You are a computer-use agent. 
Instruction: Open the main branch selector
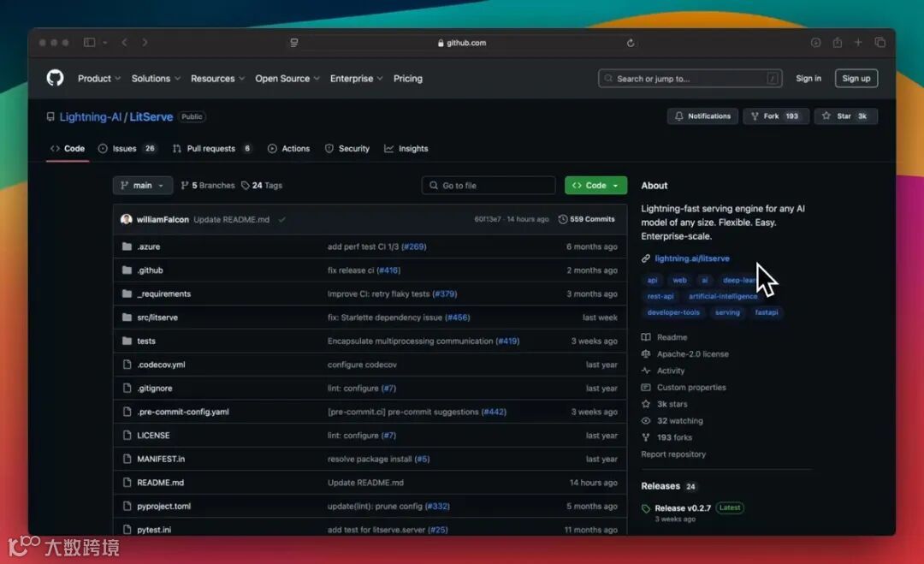(143, 185)
